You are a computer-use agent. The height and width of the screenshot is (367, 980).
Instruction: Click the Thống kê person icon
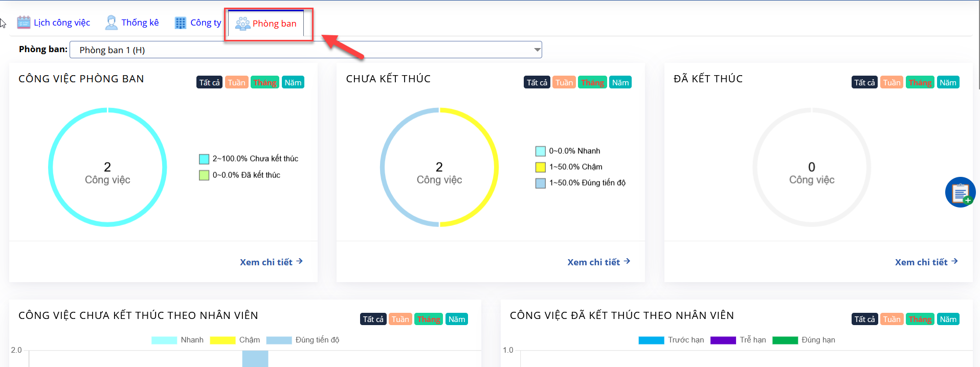pyautogui.click(x=111, y=22)
